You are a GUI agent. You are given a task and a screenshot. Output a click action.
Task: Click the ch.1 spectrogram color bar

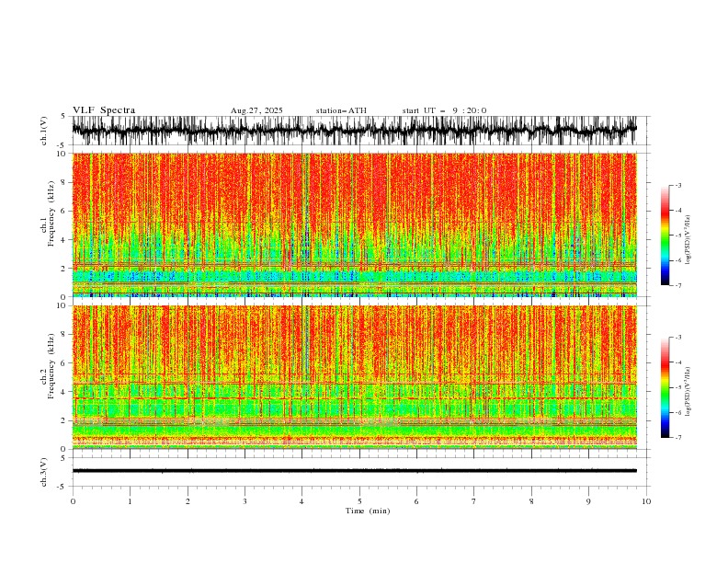665,236
